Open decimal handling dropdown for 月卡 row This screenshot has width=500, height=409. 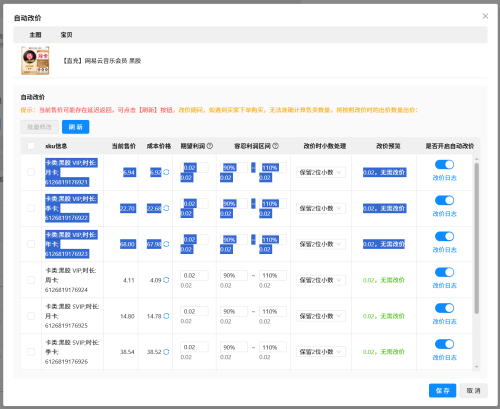click(321, 172)
